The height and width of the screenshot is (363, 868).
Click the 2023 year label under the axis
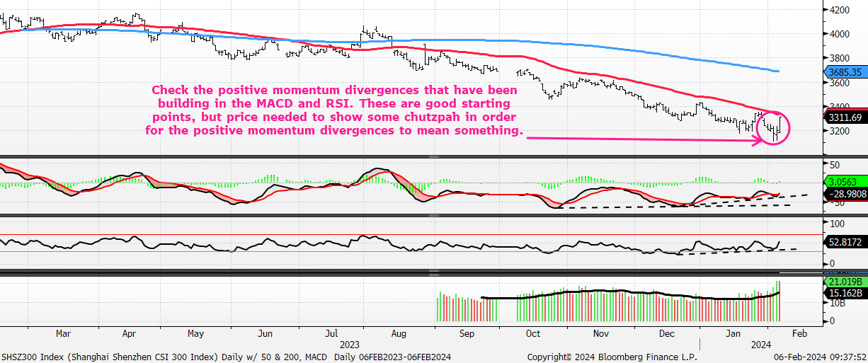coord(351,344)
